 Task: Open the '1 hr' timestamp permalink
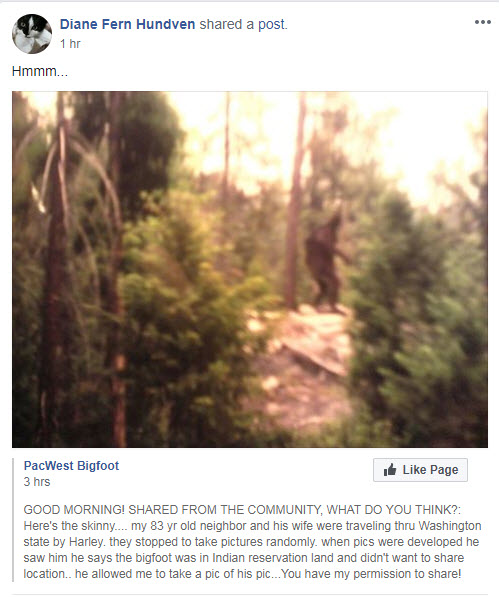70,44
